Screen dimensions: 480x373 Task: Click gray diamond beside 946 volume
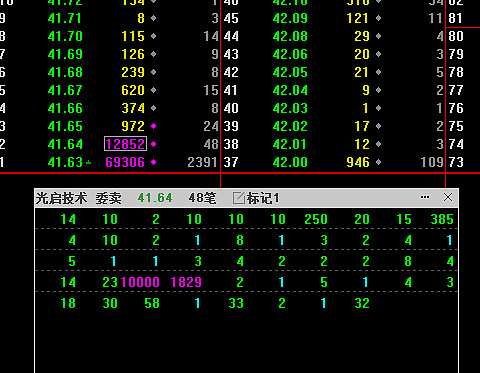tap(378, 162)
